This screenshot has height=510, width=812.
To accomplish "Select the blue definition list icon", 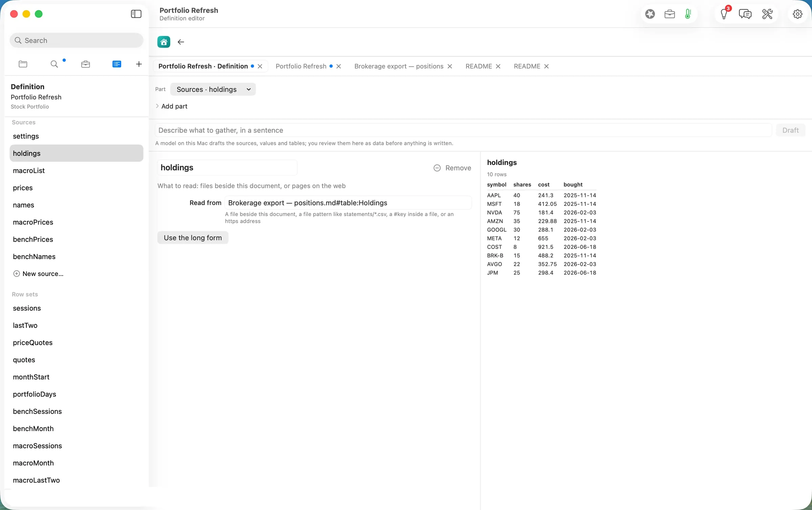I will 117,64.
